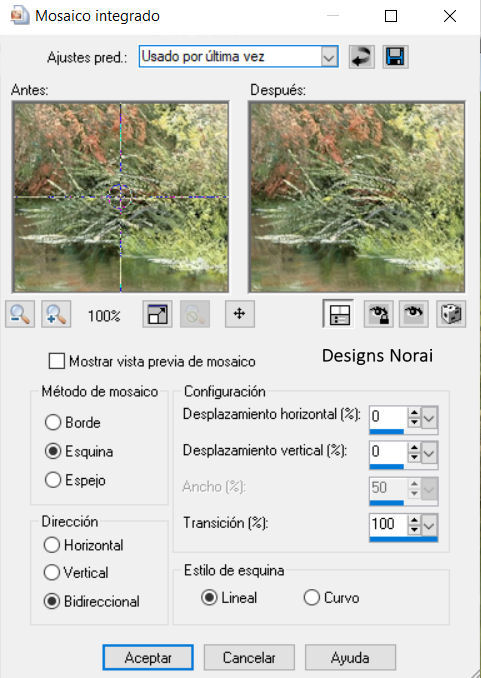
Task: Click the navigate pan arrows icon
Action: click(x=240, y=313)
